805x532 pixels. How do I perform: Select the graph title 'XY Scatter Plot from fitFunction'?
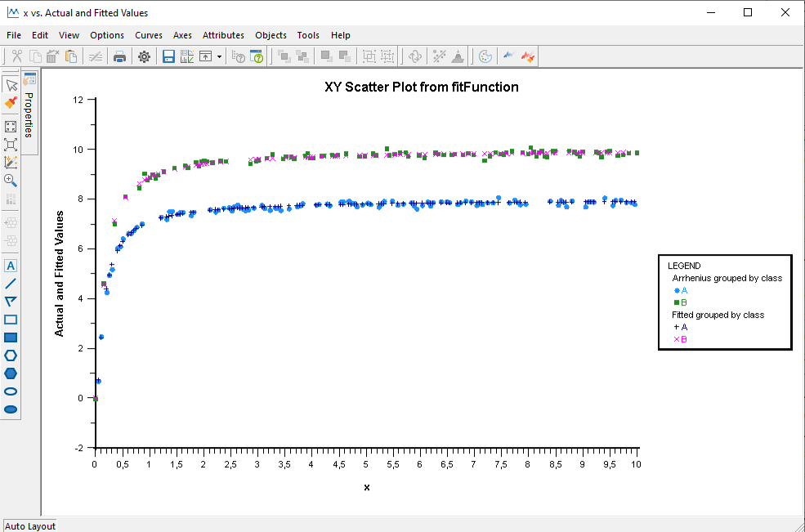click(x=422, y=87)
